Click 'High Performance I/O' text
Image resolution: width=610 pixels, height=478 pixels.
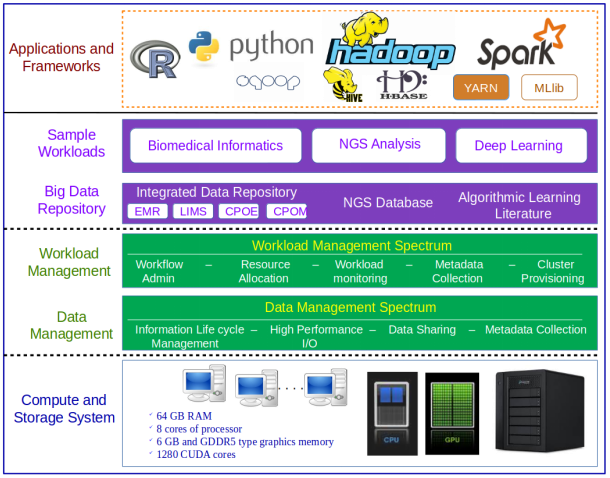pyautogui.click(x=316, y=336)
